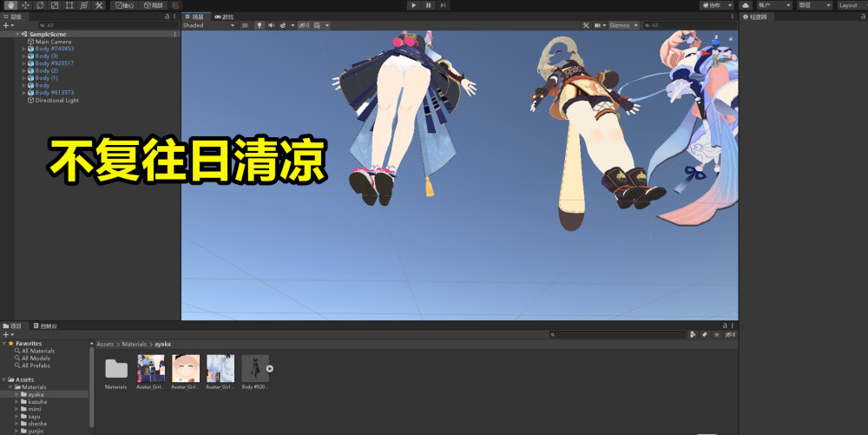The height and width of the screenshot is (435, 868).
Task: Open the Hierarchy (层级) panel tab
Action: [13, 16]
